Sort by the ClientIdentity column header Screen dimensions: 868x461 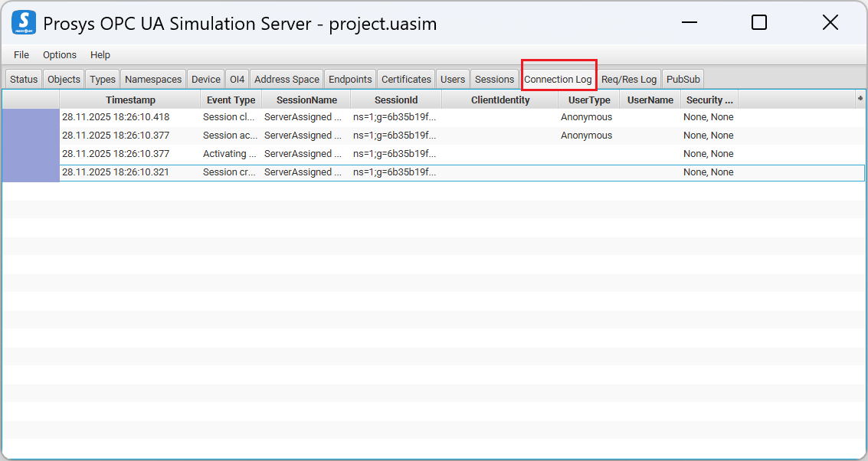500,100
